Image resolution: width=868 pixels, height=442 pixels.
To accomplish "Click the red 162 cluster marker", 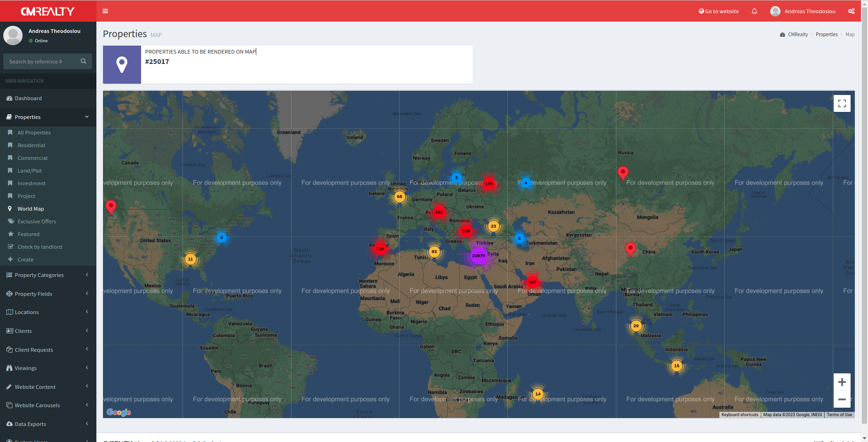I will point(439,212).
